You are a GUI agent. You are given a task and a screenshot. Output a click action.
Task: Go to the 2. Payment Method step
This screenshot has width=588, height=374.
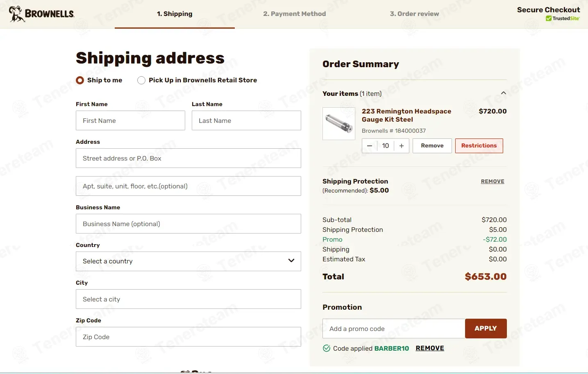[x=295, y=14]
